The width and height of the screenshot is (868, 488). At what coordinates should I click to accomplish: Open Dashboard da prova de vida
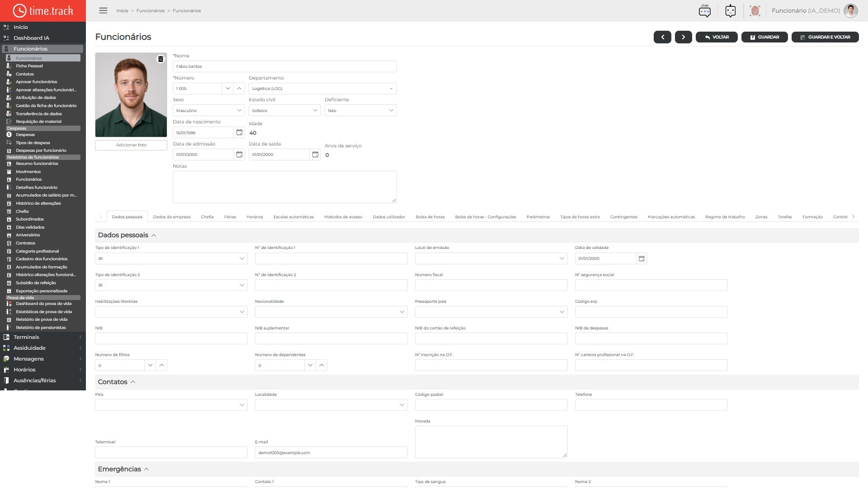click(43, 304)
